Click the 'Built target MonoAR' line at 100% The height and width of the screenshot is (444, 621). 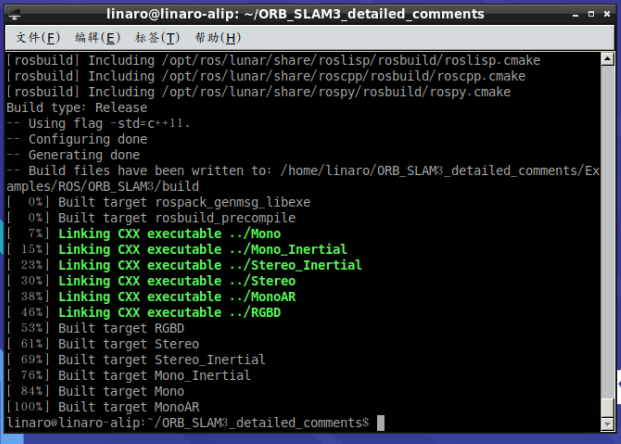point(103,407)
